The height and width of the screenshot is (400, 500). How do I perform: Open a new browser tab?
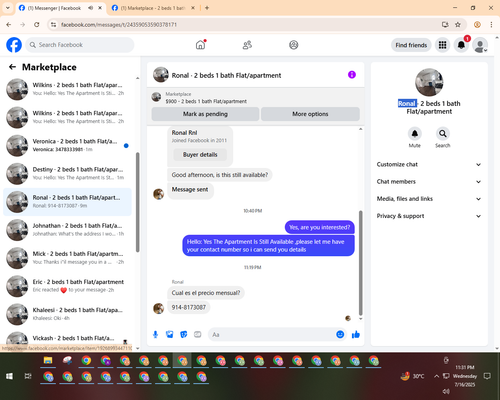click(207, 8)
